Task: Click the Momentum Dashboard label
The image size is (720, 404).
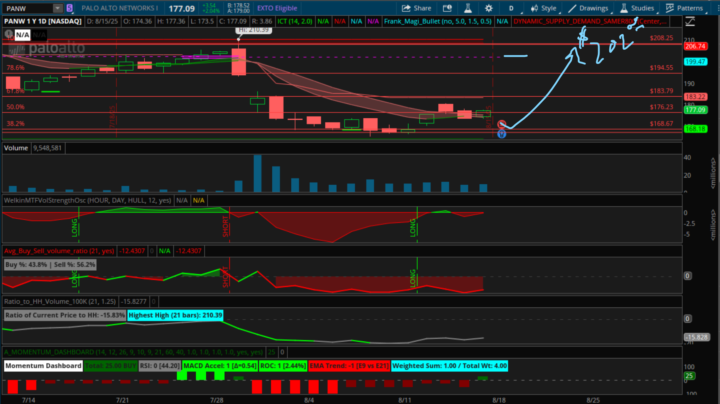Action: (44, 366)
